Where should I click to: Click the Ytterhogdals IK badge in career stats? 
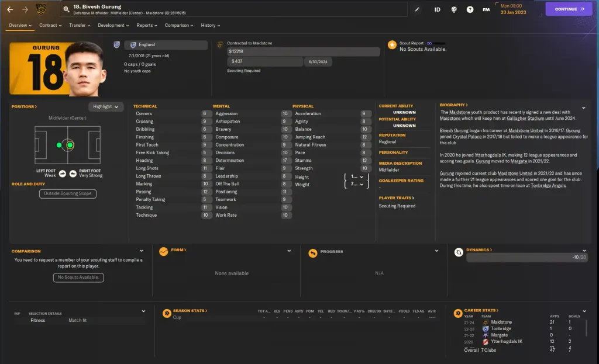(486, 341)
